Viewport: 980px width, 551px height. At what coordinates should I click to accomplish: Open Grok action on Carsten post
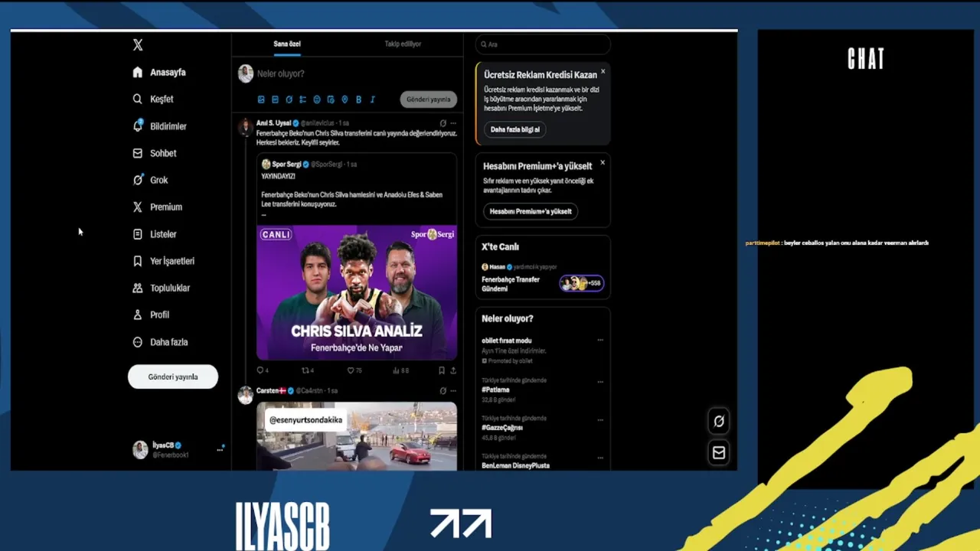click(x=443, y=390)
